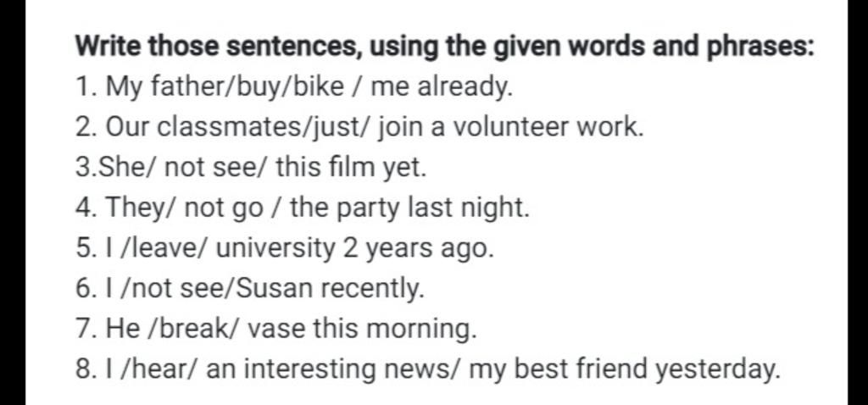
Task: Click the phrase 'volunteer work'
Action: point(548,127)
